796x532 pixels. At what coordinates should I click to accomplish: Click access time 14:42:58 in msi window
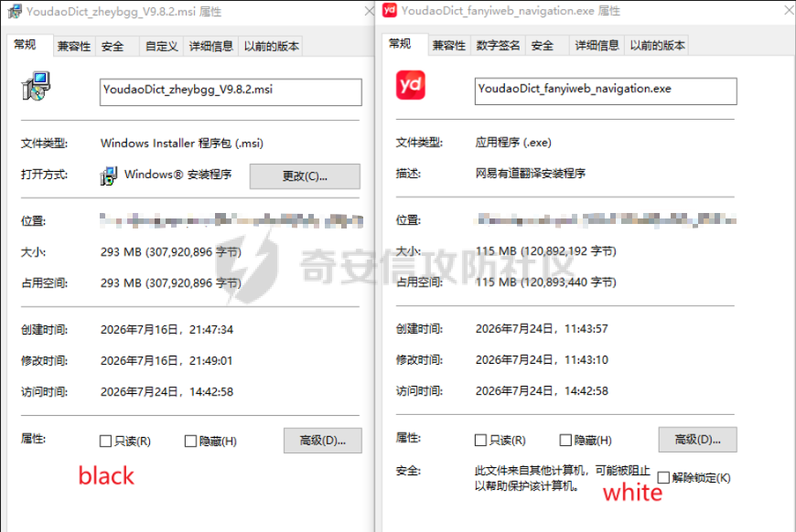(x=167, y=391)
